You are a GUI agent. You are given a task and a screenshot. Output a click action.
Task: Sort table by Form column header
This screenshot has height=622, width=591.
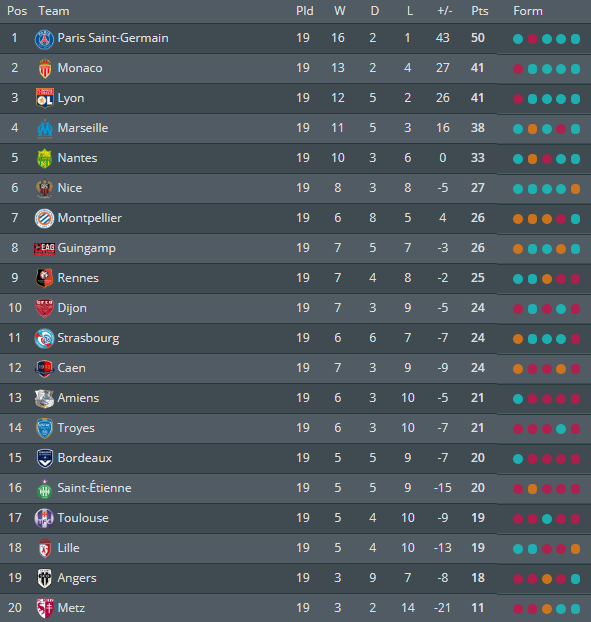pyautogui.click(x=528, y=11)
